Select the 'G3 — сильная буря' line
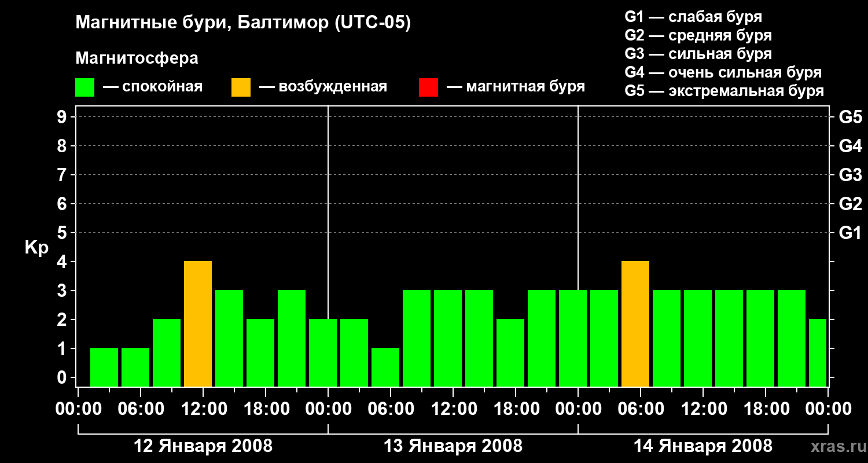This screenshot has height=463, width=868. [698, 54]
